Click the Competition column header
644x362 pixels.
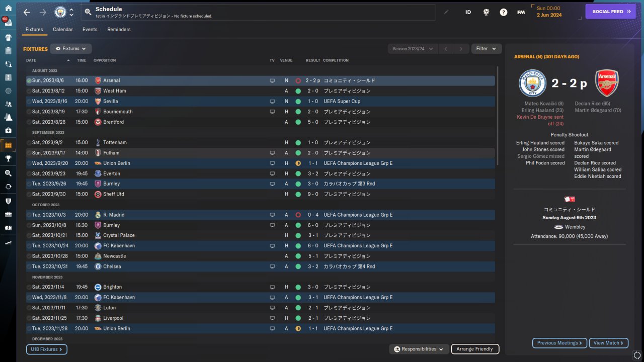click(x=336, y=60)
